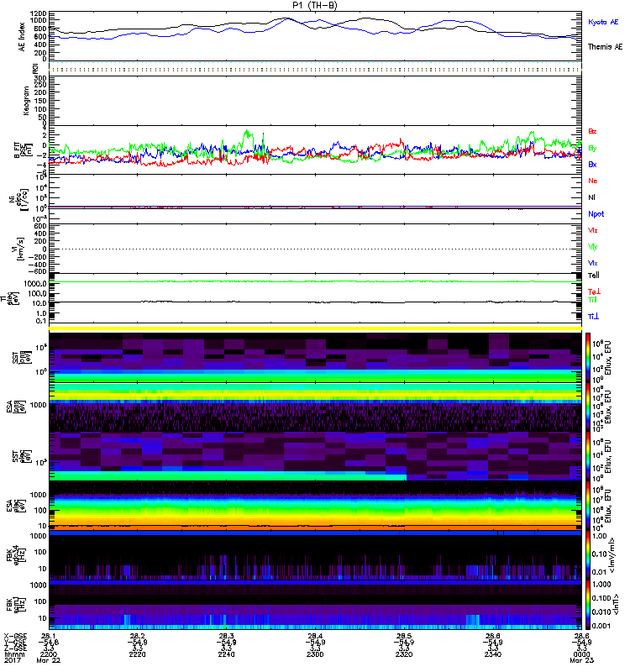Click the blue Bx legend label
This screenshot has height=672, width=630.
(592, 164)
